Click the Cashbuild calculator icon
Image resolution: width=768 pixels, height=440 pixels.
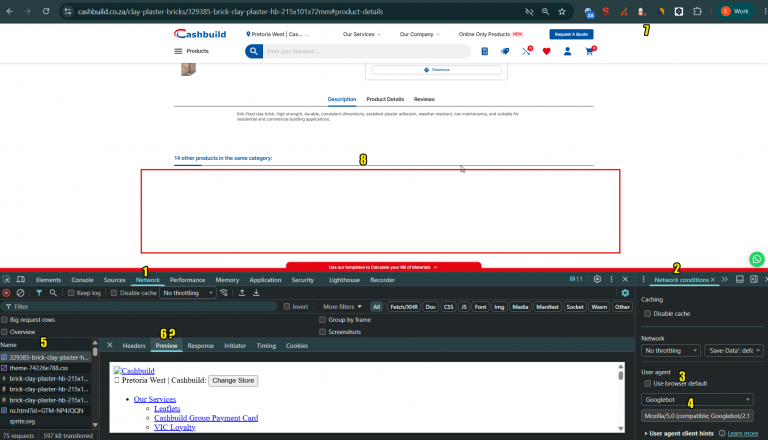point(484,51)
